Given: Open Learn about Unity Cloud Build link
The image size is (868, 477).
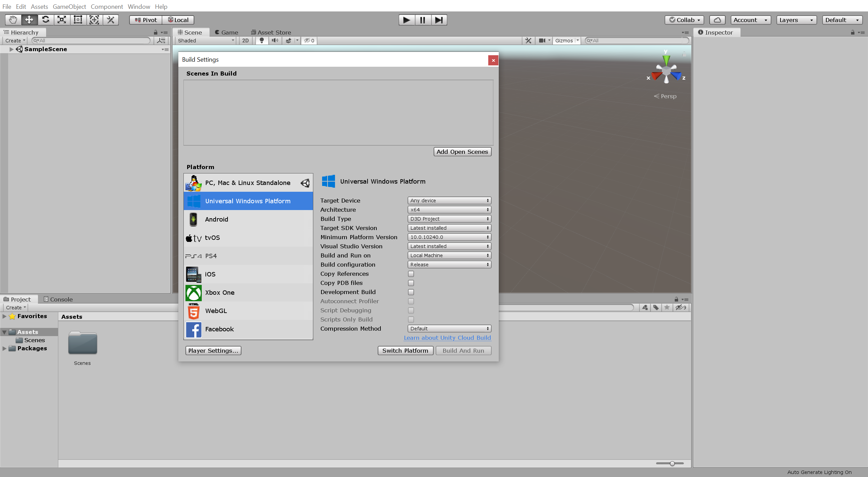Looking at the screenshot, I should pos(447,338).
